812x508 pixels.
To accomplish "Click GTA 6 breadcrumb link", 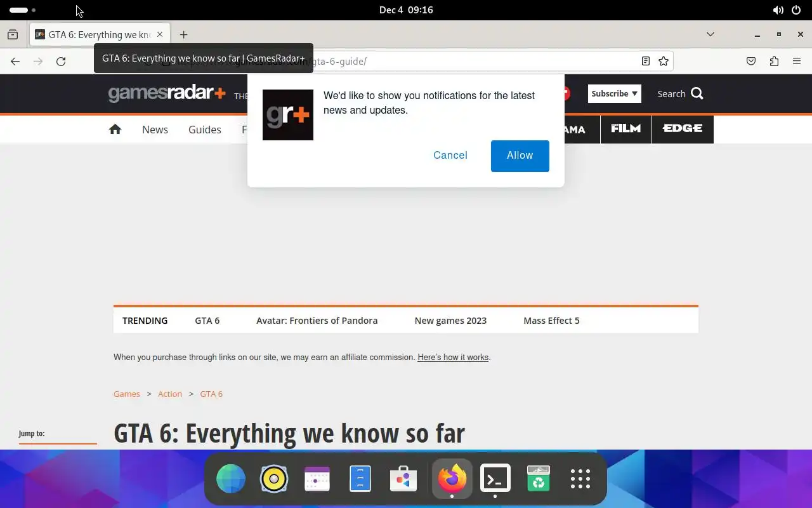I will point(211,394).
